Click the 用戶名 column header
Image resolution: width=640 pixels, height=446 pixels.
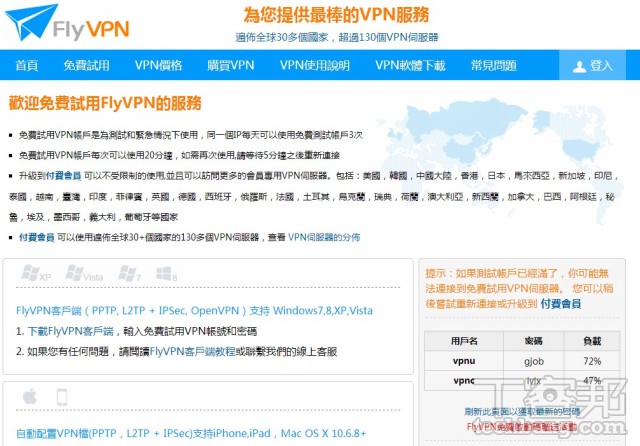[x=464, y=341]
